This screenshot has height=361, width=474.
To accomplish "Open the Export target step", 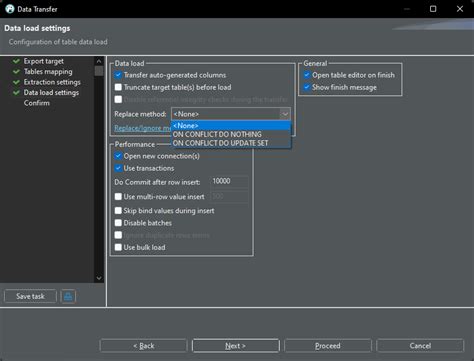I will pyautogui.click(x=43, y=61).
